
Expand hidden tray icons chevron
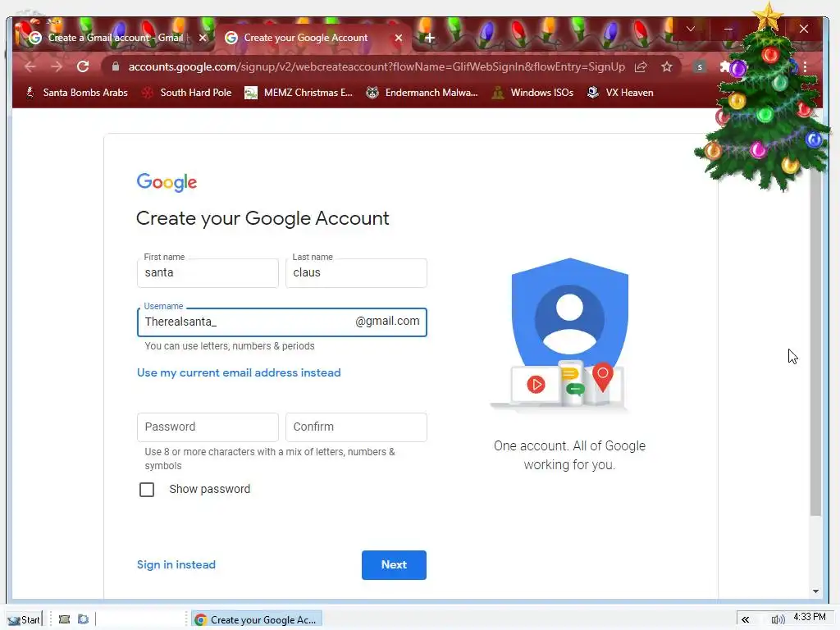(745, 620)
